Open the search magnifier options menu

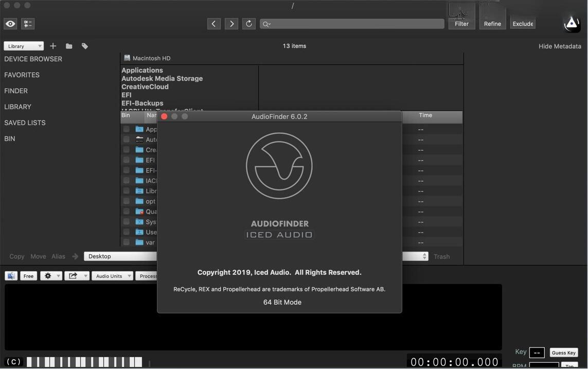coord(266,24)
